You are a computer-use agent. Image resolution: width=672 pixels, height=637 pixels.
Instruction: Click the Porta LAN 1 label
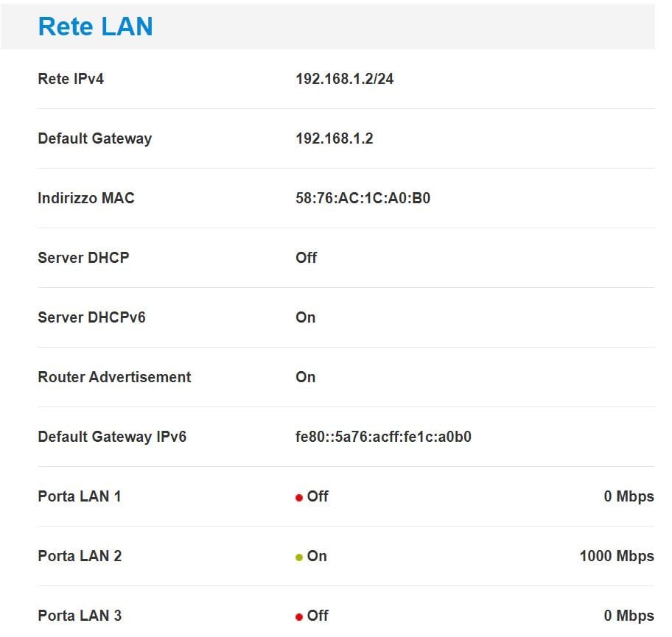80,496
